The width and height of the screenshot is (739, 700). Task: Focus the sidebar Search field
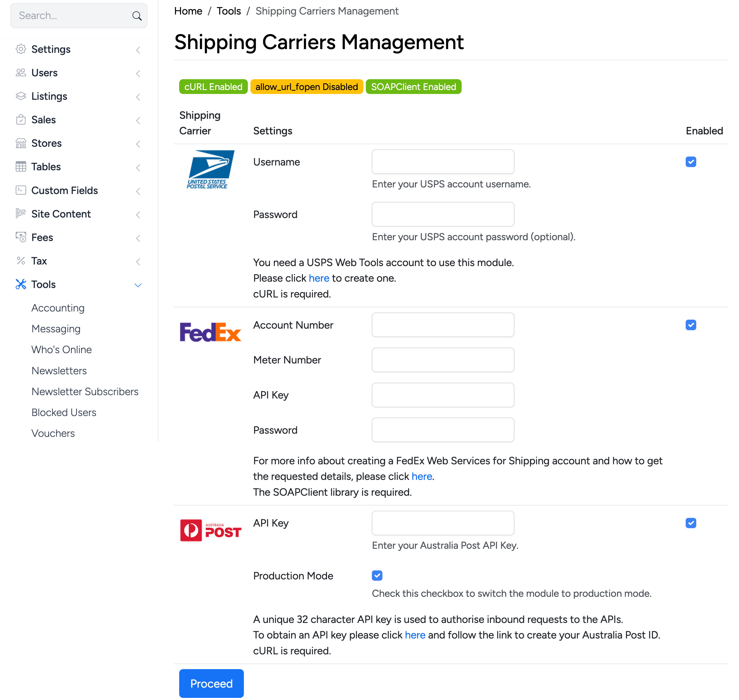pyautogui.click(x=79, y=16)
